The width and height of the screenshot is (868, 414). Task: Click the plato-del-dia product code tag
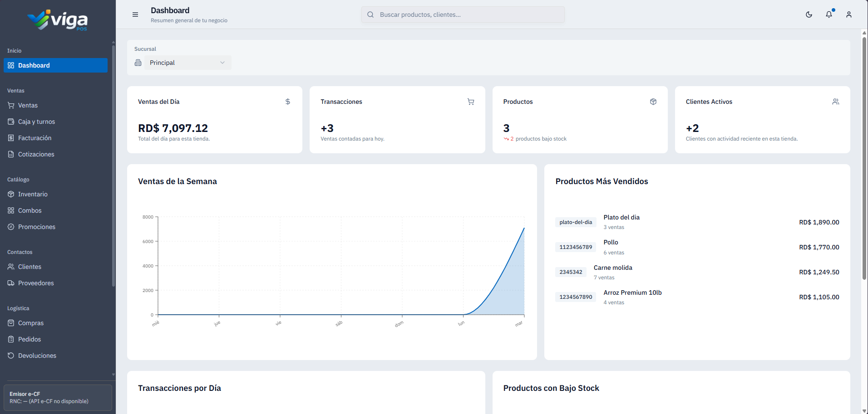[576, 222]
